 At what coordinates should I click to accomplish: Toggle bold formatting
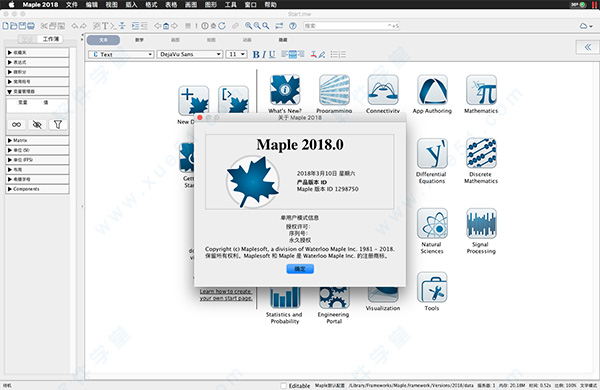click(x=256, y=55)
